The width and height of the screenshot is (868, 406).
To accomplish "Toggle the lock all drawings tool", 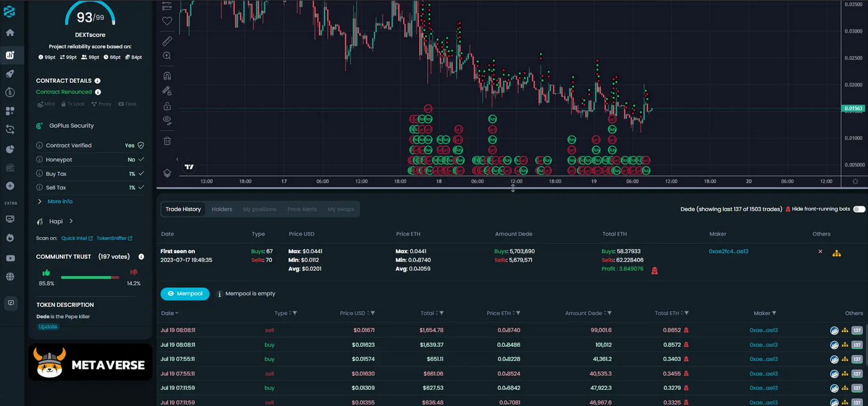I will (x=167, y=106).
